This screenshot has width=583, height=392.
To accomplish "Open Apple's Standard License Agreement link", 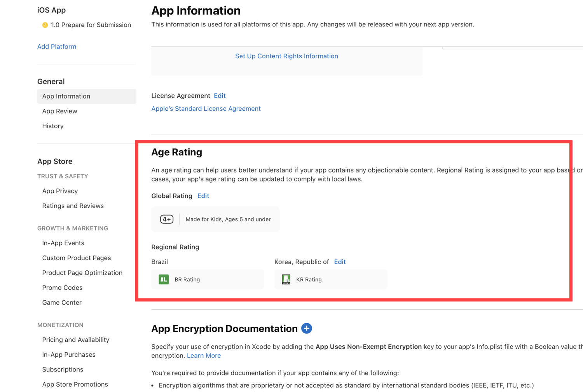I will [206, 109].
